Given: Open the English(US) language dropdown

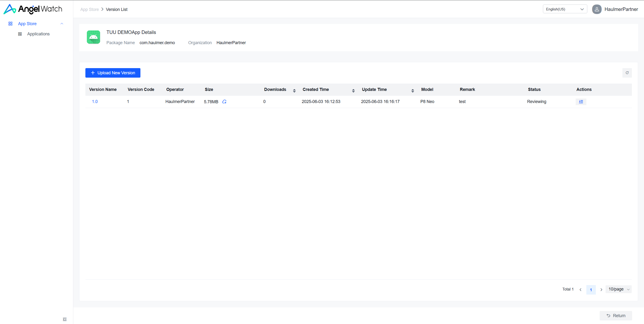Looking at the screenshot, I should click(x=565, y=9).
